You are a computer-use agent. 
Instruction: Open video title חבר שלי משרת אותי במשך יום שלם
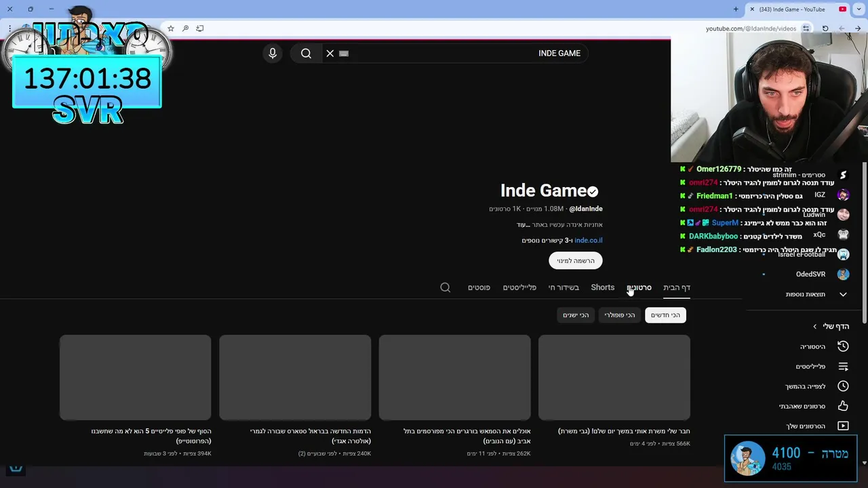pyautogui.click(x=624, y=431)
